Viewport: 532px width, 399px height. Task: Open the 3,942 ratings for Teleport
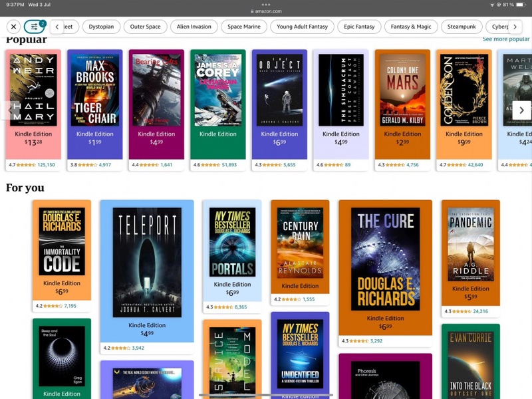tap(138, 348)
